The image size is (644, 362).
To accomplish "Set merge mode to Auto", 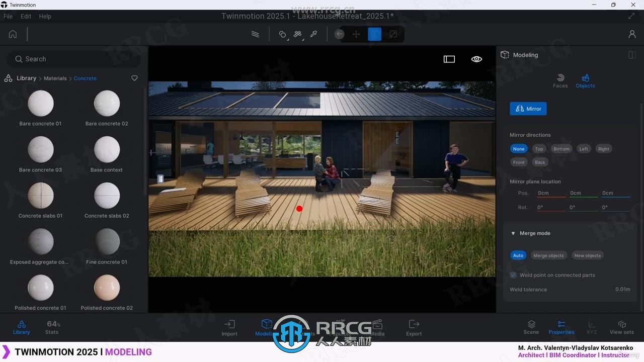I will click(518, 255).
